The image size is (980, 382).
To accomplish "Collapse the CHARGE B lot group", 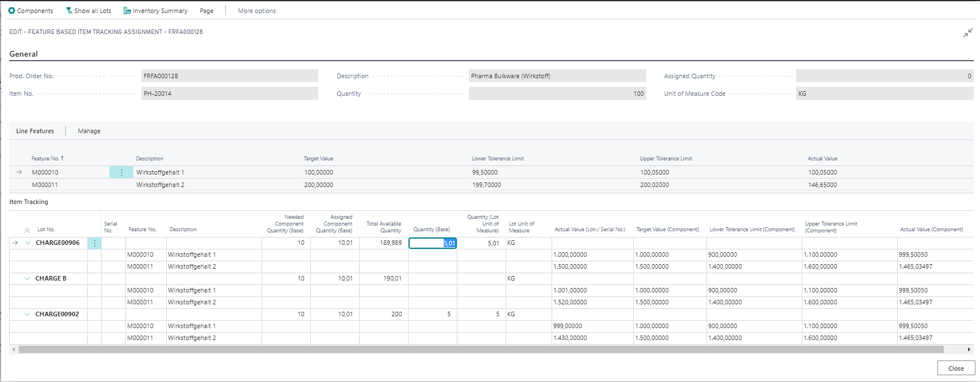I will pyautogui.click(x=27, y=278).
